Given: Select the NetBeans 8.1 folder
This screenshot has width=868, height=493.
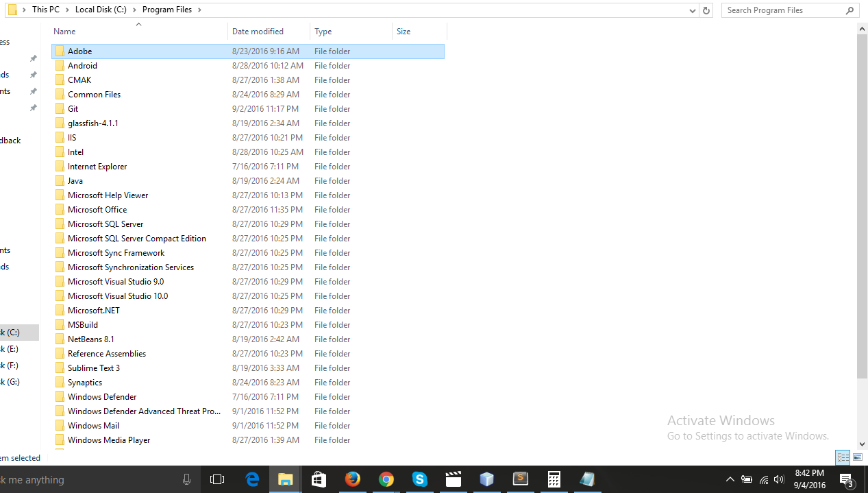Looking at the screenshot, I should tap(248, 339).
